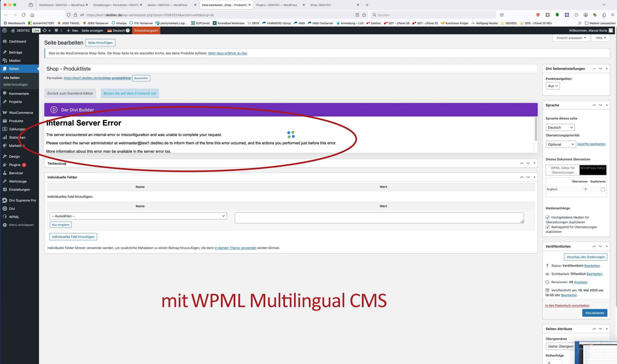The image size is (617, 364).
Task: Click the shield tracking protection icon
Action: pos(69,15)
